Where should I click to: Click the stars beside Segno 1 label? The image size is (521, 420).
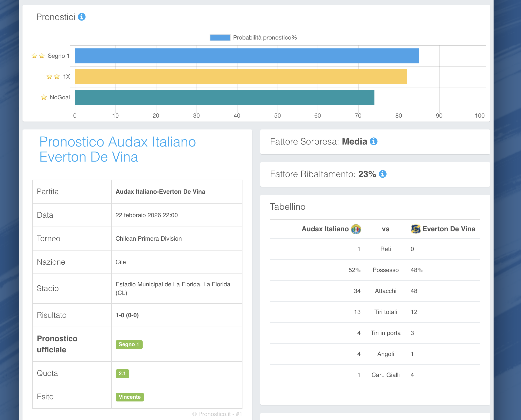click(x=38, y=56)
